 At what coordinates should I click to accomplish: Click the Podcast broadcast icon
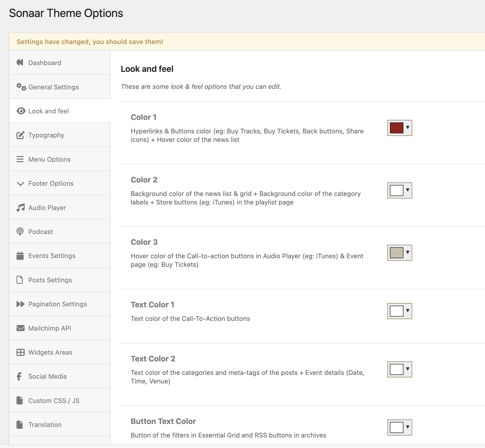[20, 232]
